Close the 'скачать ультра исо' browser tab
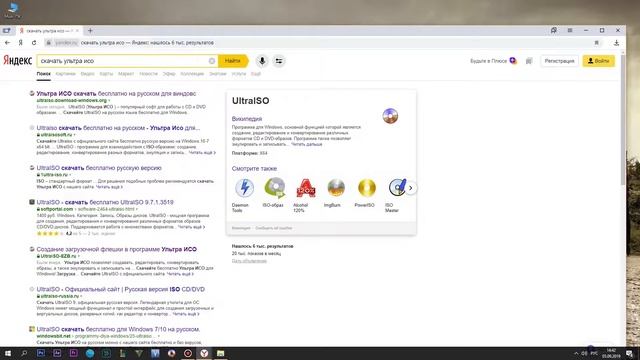This screenshot has width=640, height=360. [x=77, y=31]
